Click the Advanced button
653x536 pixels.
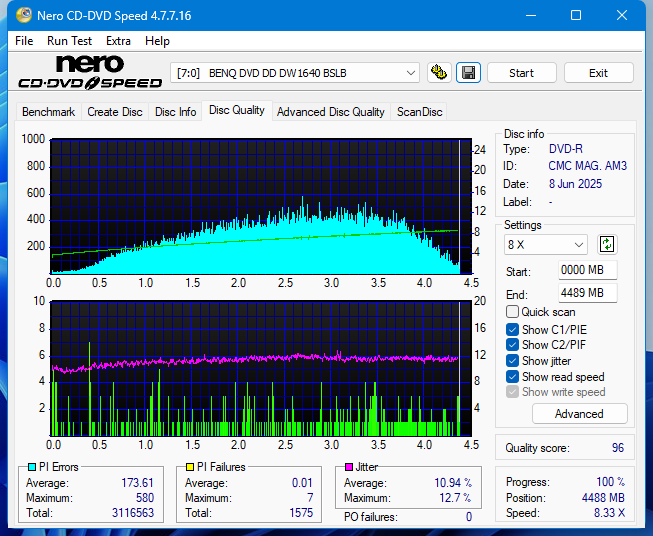click(579, 414)
